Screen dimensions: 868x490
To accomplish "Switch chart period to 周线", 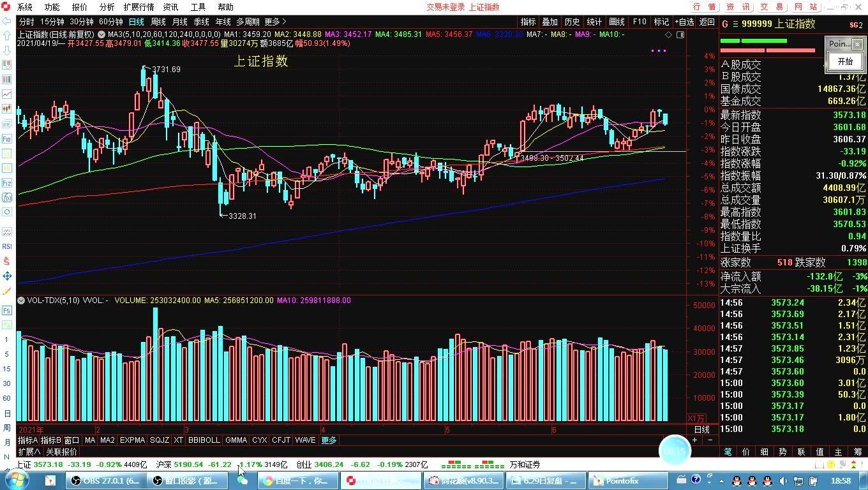I will point(158,22).
